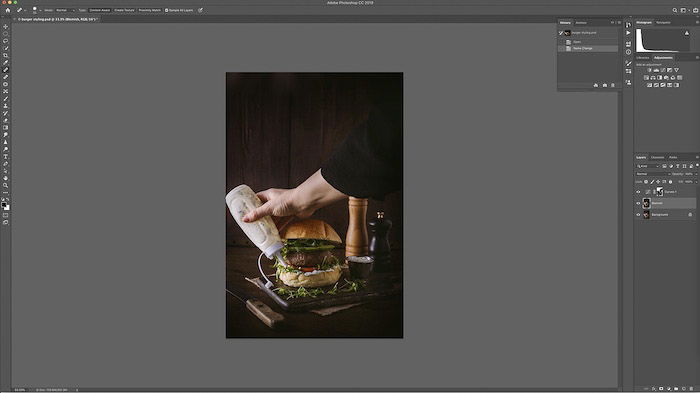Delete current state in History panel
This screenshot has height=393, width=700.
(x=612, y=85)
